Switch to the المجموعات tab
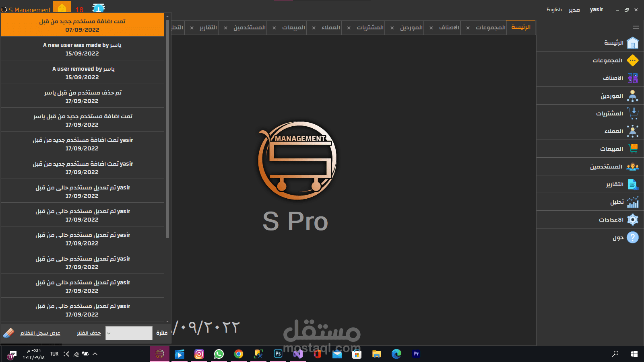Image resolution: width=644 pixels, height=362 pixels. tap(490, 27)
